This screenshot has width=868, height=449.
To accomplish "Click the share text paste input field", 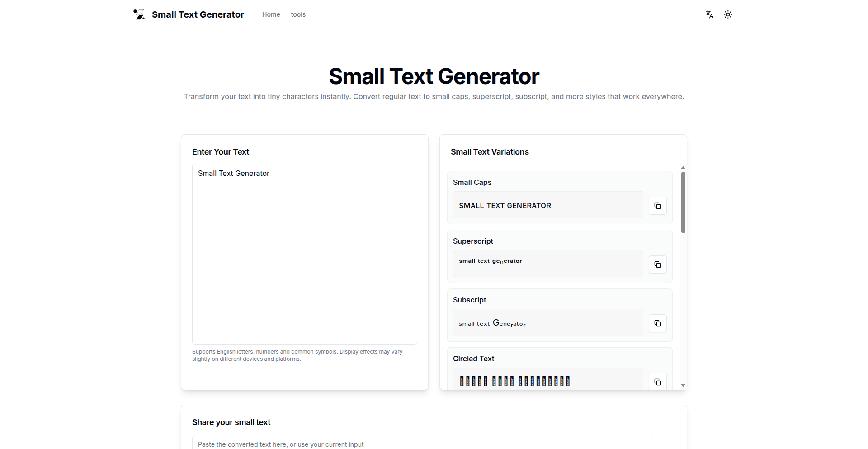I will click(x=422, y=444).
